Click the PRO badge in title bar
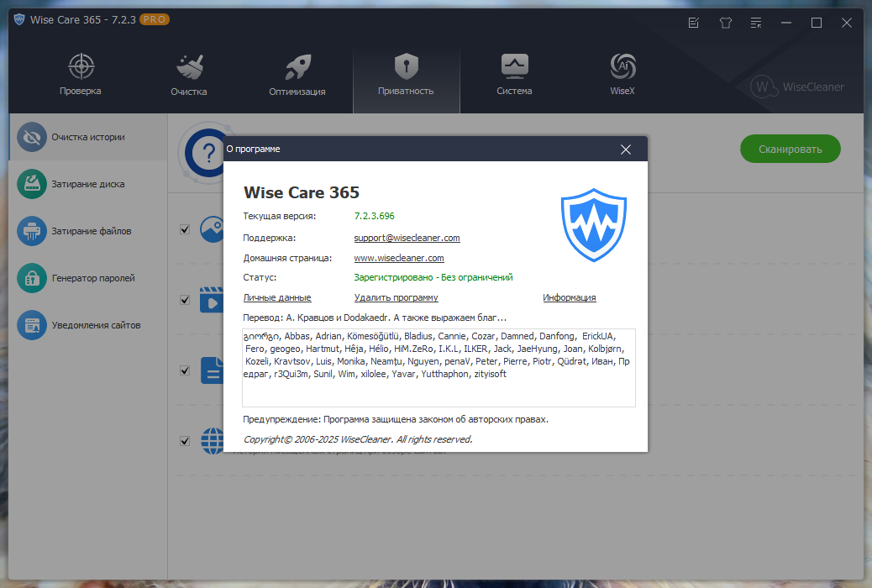This screenshot has height=588, width=872. (154, 19)
